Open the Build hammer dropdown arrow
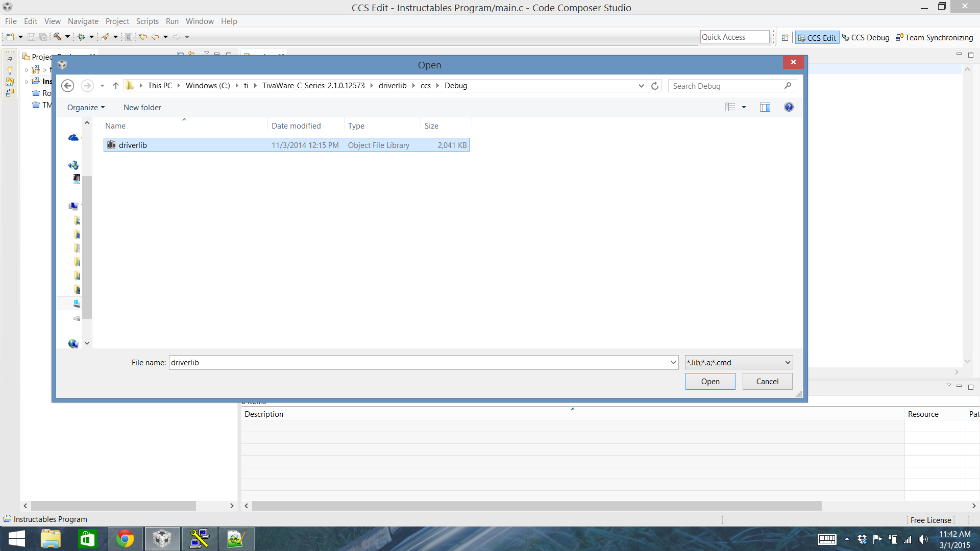This screenshot has height=551, width=980. (x=67, y=37)
